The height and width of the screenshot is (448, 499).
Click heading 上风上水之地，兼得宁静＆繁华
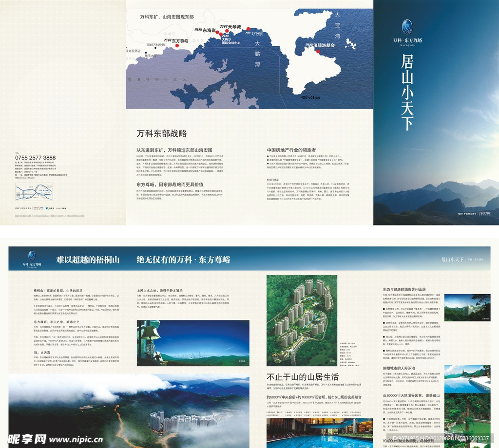pos(160,291)
